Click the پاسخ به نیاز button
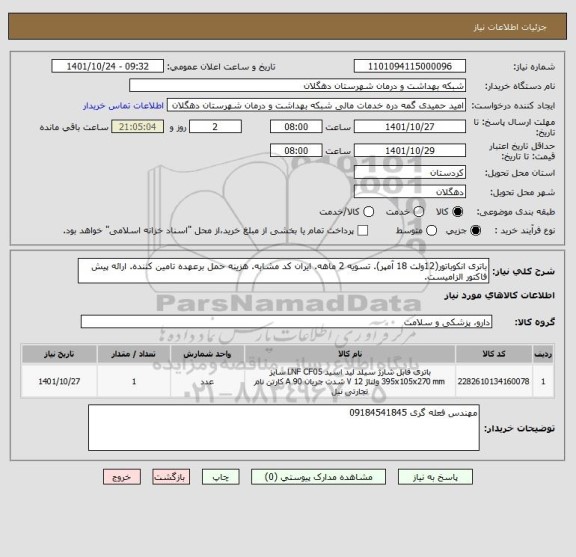The height and width of the screenshot is (557, 576). point(435,477)
